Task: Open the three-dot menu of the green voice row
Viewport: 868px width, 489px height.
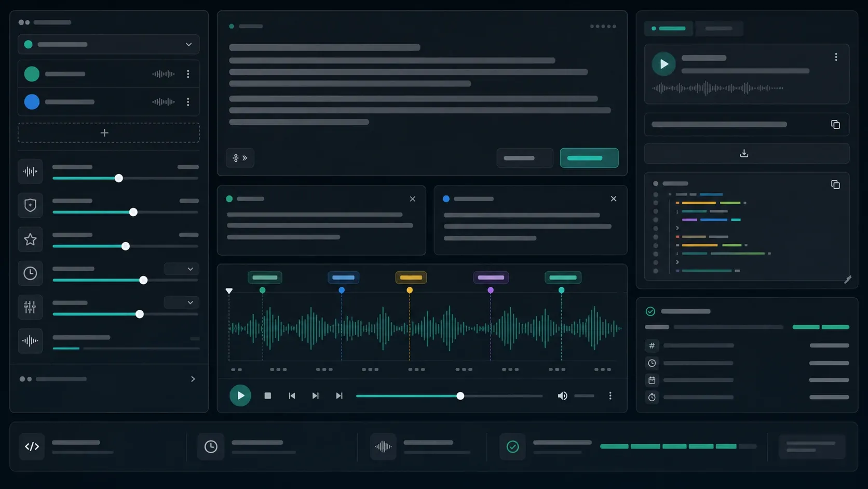Action: pos(188,74)
